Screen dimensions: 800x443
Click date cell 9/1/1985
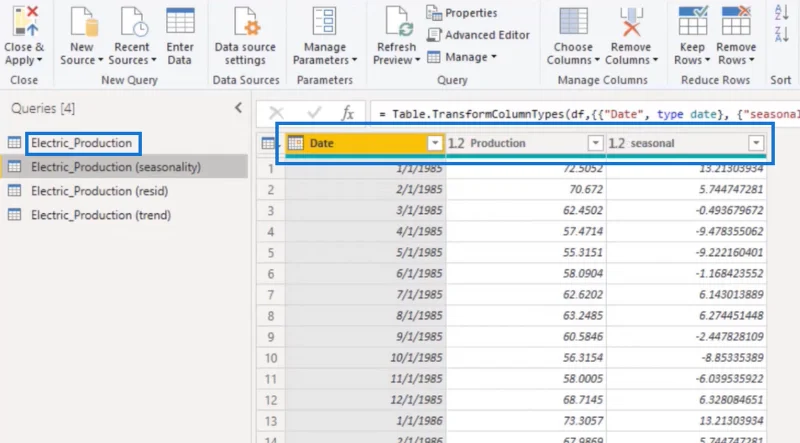365,337
